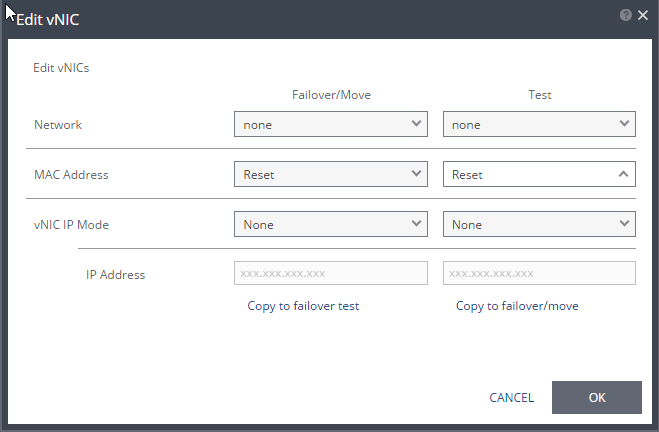
Task: Click the MAC Address row label
Action: 71,175
